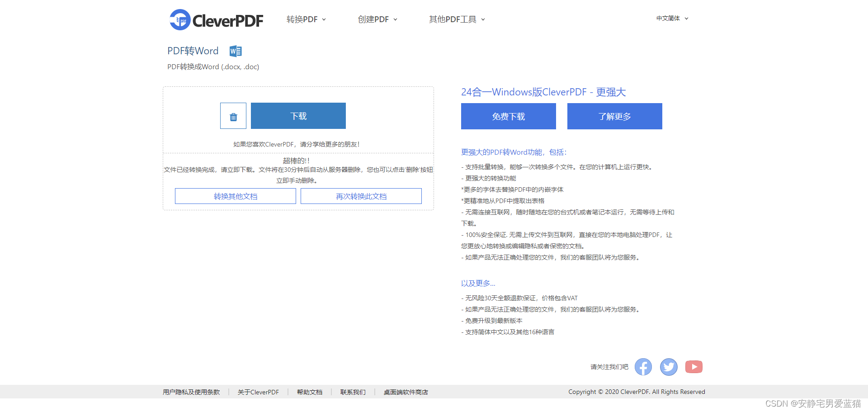Open 桌面端软件商店 footer link
This screenshot has height=412, width=868.
pyautogui.click(x=406, y=392)
